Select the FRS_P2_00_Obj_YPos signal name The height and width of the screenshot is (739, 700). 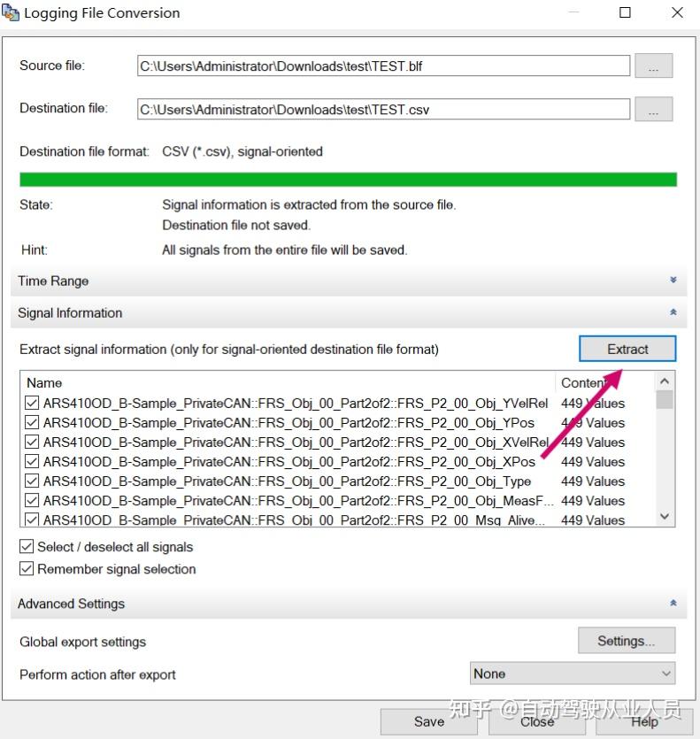[289, 423]
